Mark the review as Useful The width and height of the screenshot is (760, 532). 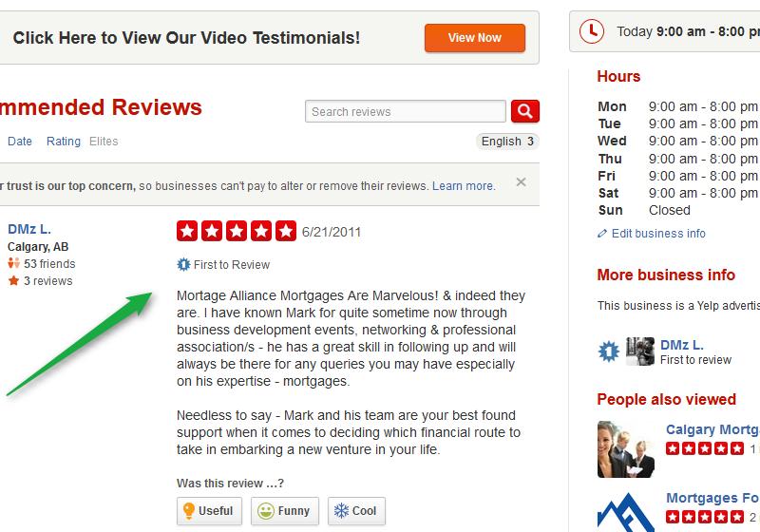click(209, 511)
